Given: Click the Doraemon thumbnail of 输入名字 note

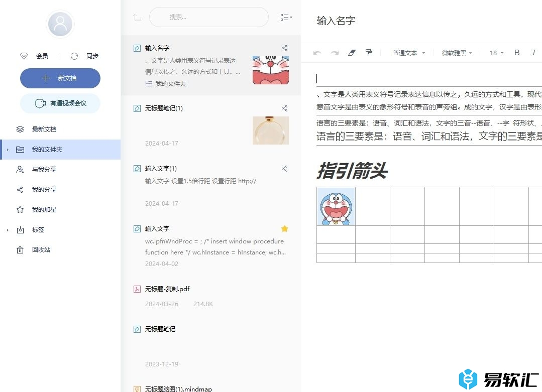Looking at the screenshot, I should click(x=271, y=70).
